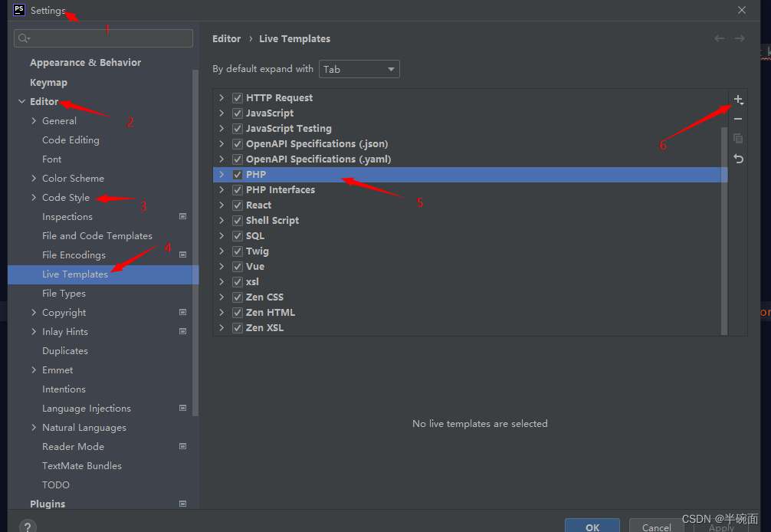
Task: Select the Live Templates sidebar item
Action: click(x=103, y=274)
